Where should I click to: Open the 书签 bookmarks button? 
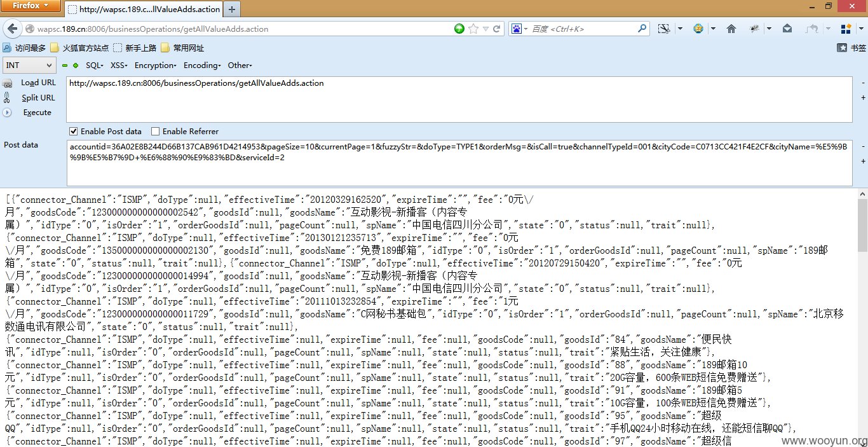tap(851, 48)
